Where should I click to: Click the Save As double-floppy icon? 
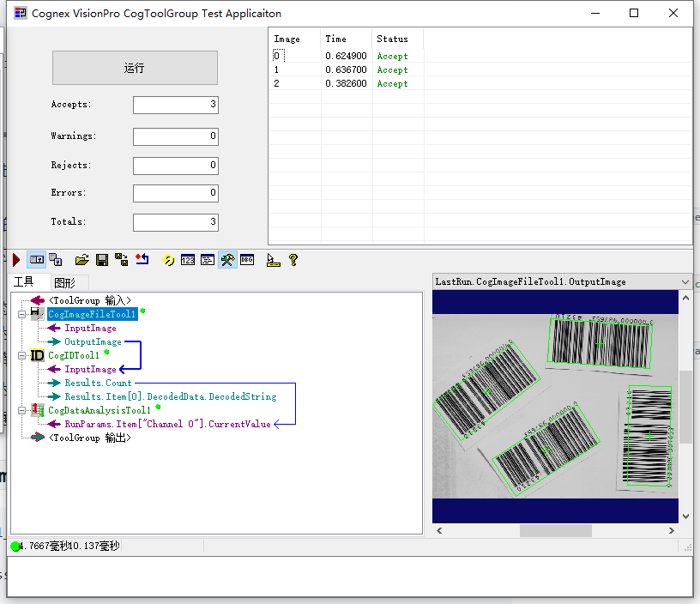tap(122, 260)
